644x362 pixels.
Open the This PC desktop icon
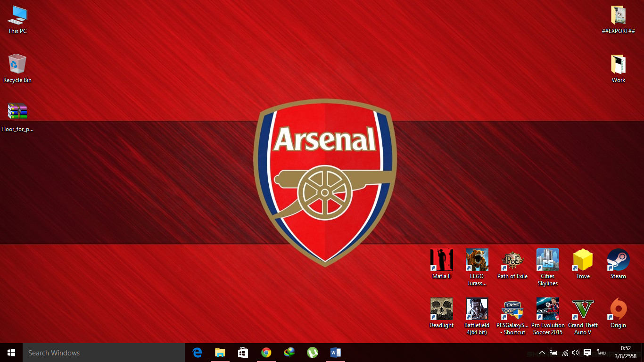click(x=17, y=20)
